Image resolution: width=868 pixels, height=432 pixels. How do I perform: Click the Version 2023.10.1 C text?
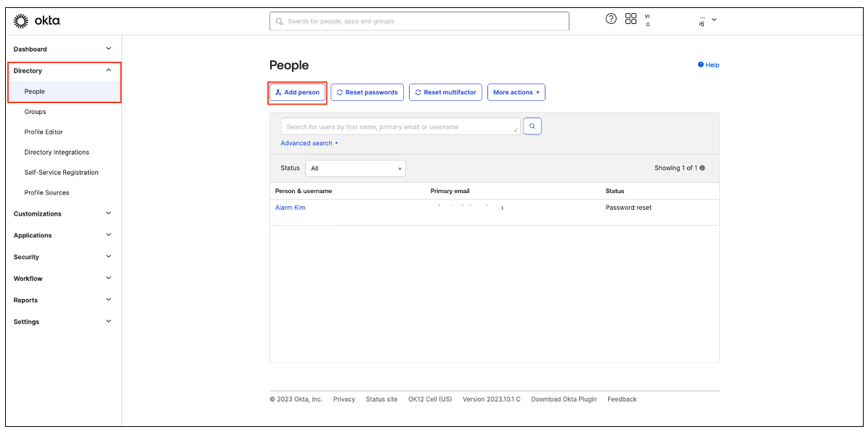point(492,399)
